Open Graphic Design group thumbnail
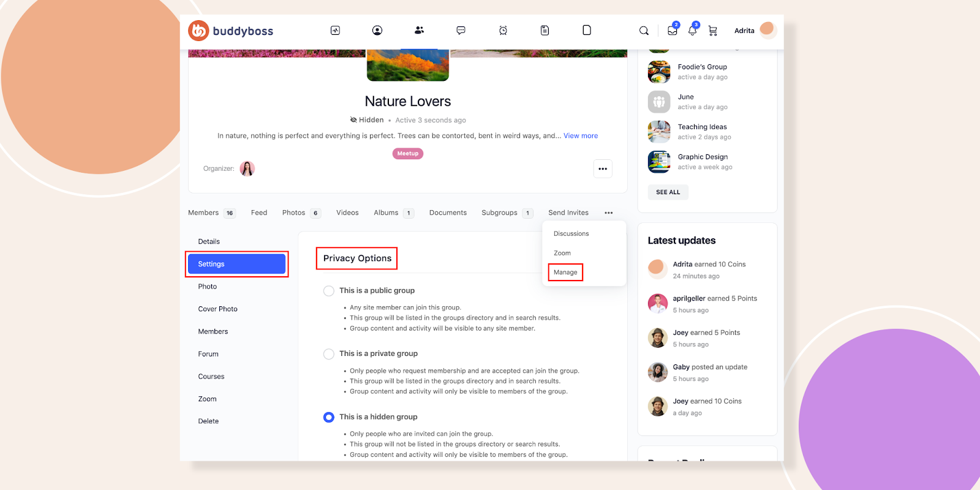 (x=659, y=162)
